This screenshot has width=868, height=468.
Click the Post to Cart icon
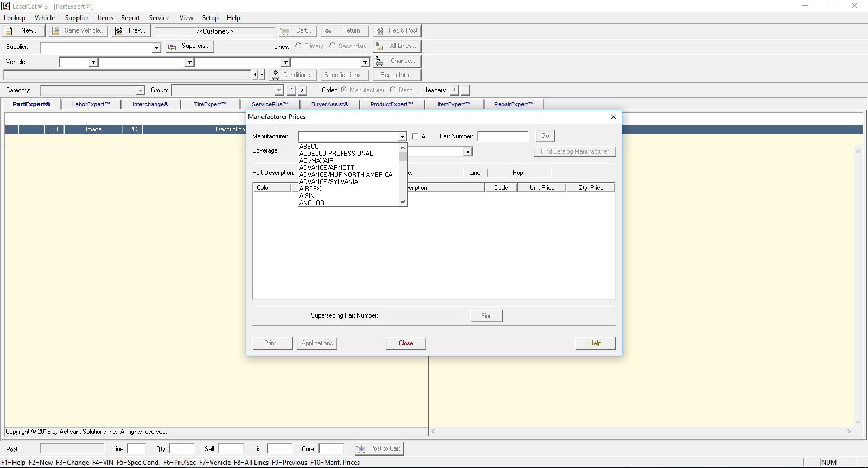(361, 449)
